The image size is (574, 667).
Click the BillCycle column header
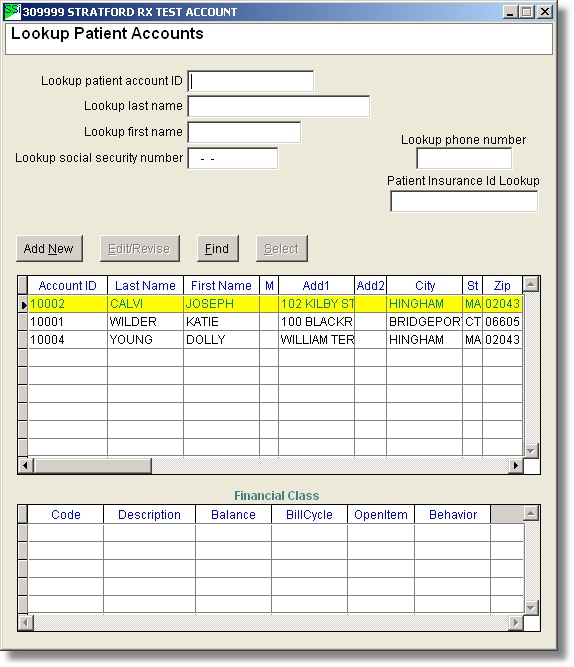click(309, 515)
